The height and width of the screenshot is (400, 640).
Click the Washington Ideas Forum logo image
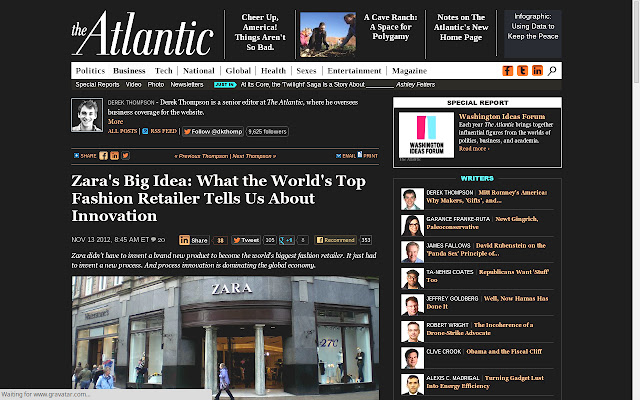click(426, 135)
